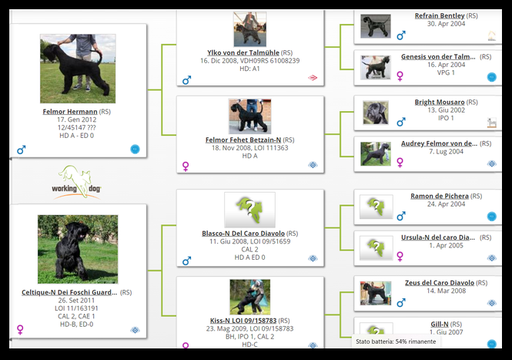
Task: Click the Ramon de Pichera placeholder thumbnail
Action: click(x=376, y=207)
